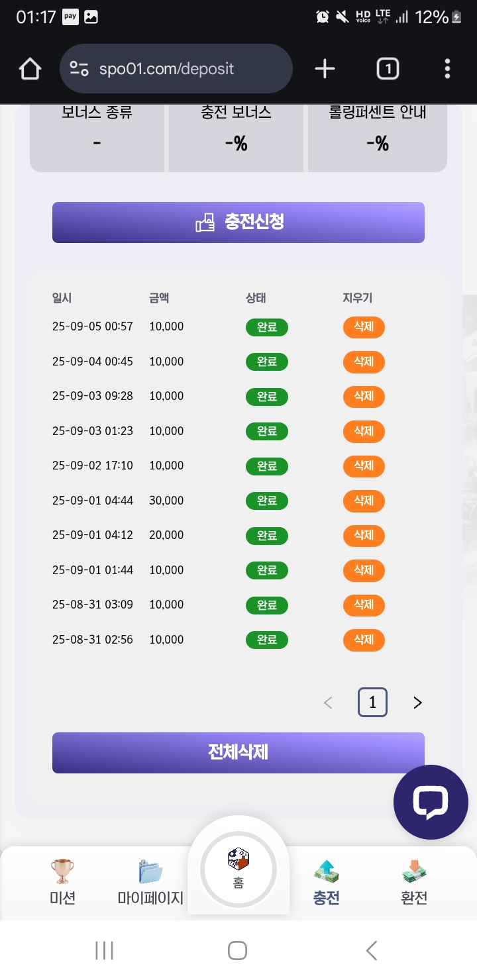Image resolution: width=477 pixels, height=980 pixels.
Task: Open a new browser tab with plus icon
Action: click(x=325, y=69)
